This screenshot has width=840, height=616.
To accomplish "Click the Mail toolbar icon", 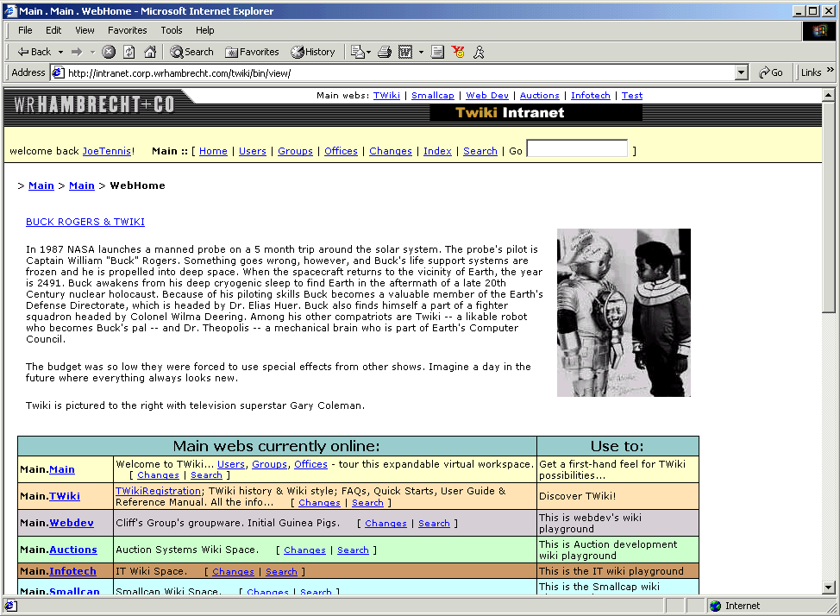I will [357, 52].
